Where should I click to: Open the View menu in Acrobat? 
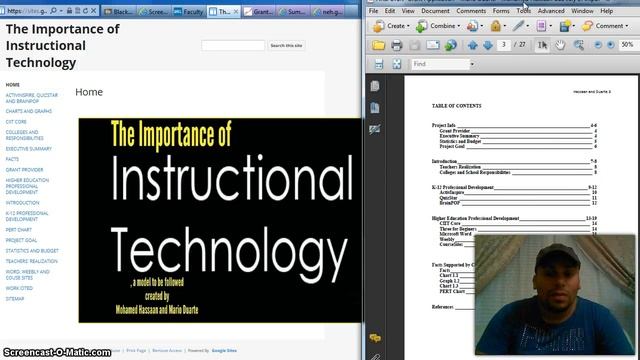[x=408, y=11]
